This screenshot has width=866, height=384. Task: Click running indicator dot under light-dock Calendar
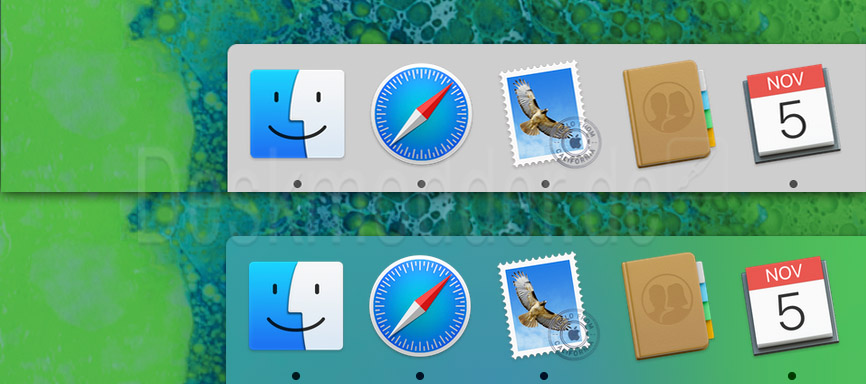(793, 184)
